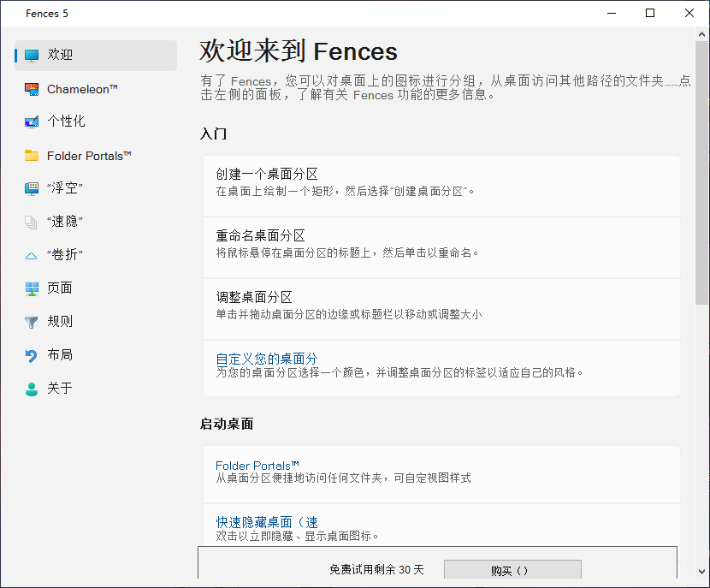
Task: Select the 规则 funnel icon
Action: (x=32, y=322)
